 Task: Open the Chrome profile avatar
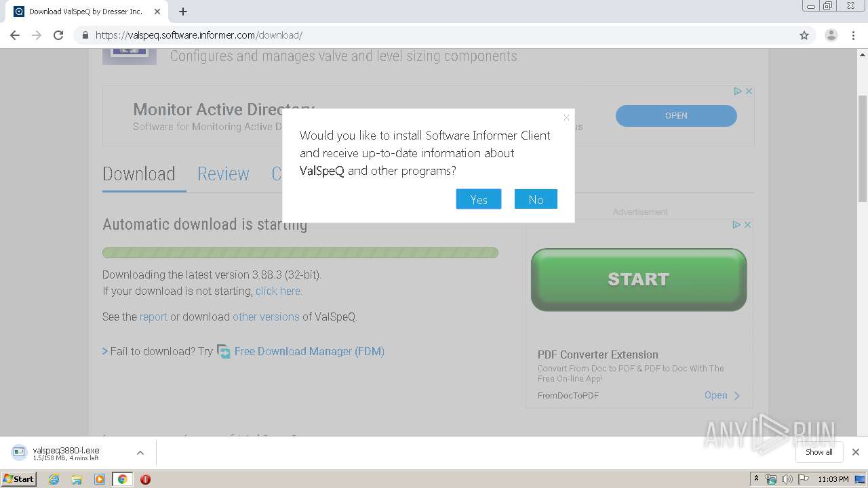[x=831, y=35]
